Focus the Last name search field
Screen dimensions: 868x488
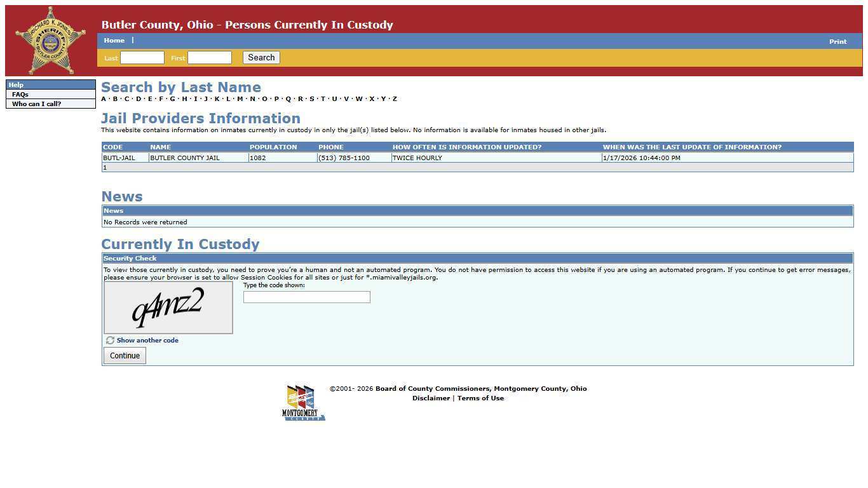click(142, 58)
